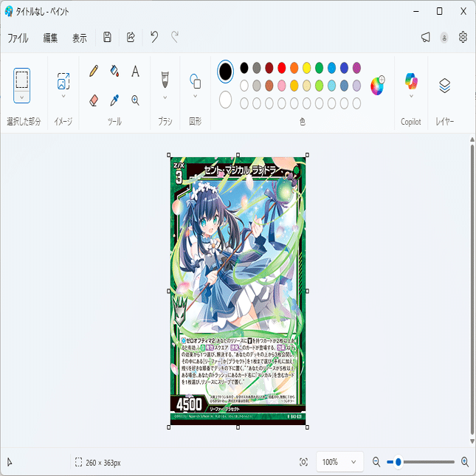Click the Undo arrow
The width and height of the screenshot is (476, 476).
[x=154, y=37]
